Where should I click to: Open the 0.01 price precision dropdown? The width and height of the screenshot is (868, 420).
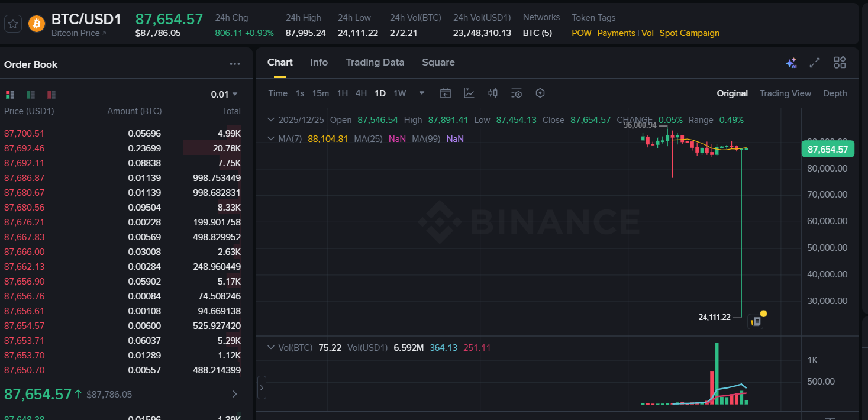[224, 95]
